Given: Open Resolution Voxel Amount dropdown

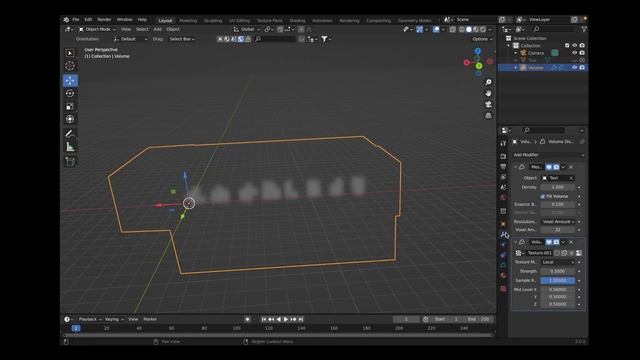Looking at the screenshot, I should (558, 222).
